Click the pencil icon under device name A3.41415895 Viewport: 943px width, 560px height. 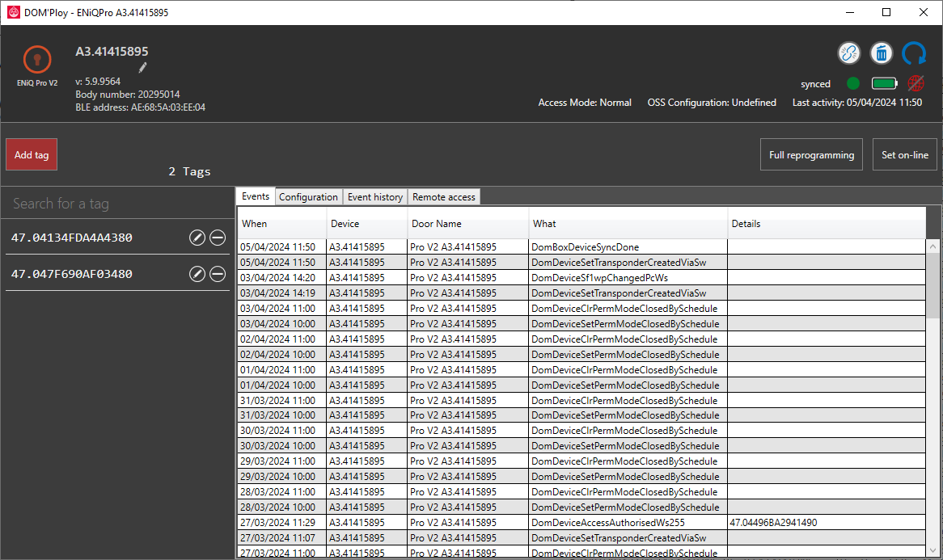pyautogui.click(x=142, y=68)
